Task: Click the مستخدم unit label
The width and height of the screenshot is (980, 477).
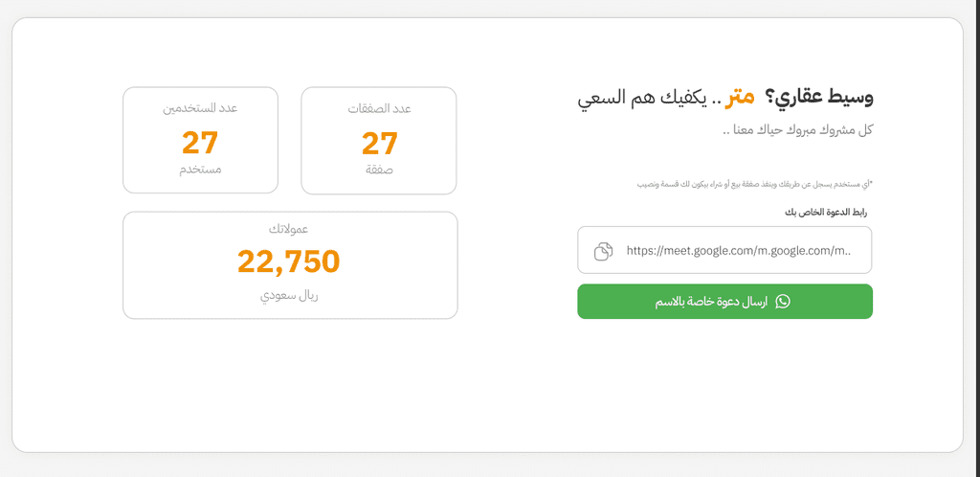Action: (200, 170)
